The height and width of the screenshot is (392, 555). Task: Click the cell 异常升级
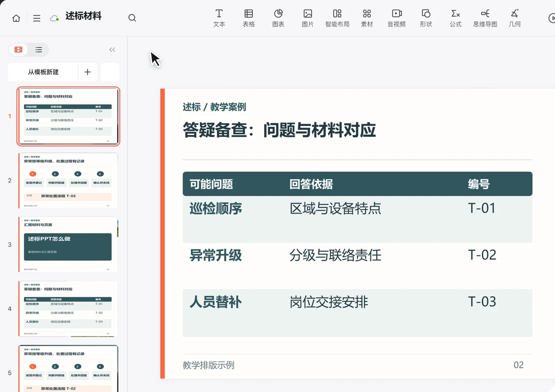pos(215,256)
